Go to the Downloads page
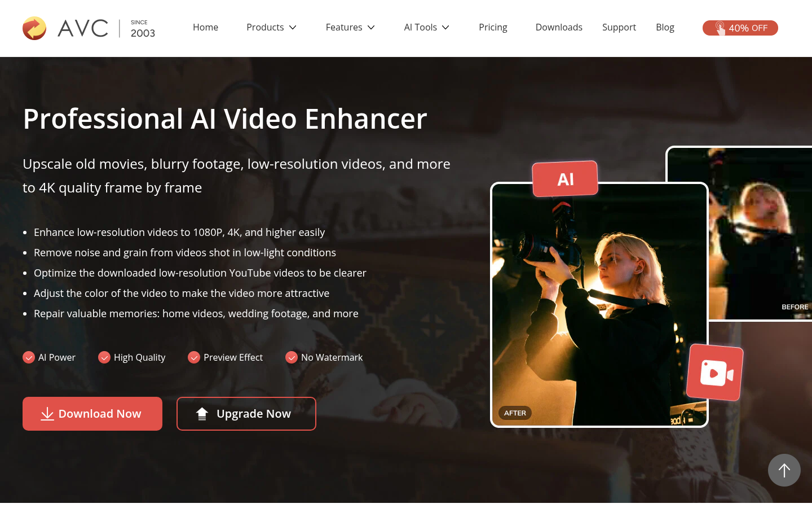Image resolution: width=812 pixels, height=508 pixels. point(559,27)
